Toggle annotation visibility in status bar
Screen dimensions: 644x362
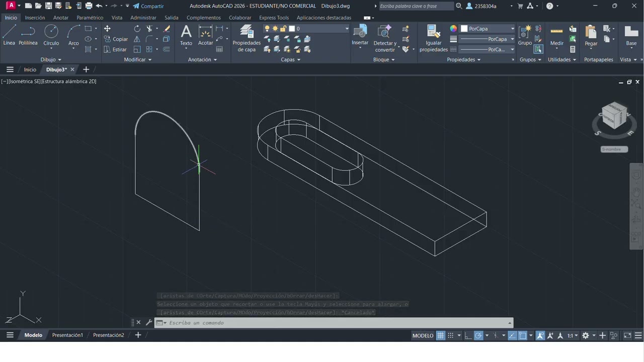click(540, 335)
